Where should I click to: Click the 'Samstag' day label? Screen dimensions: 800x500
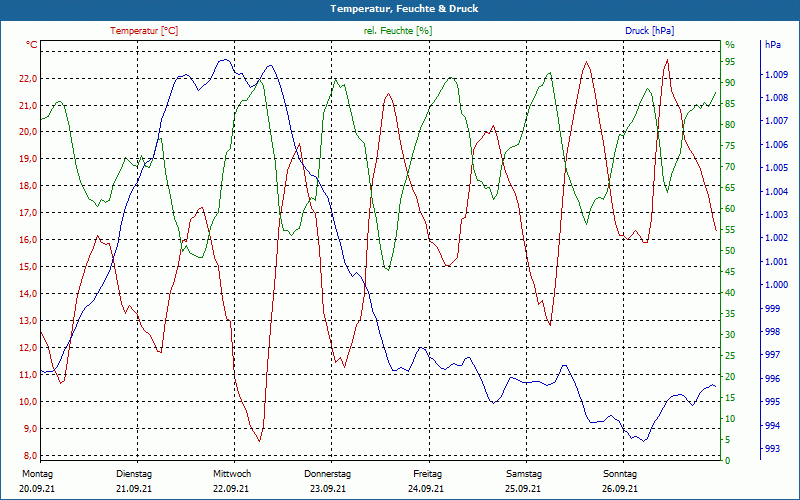524,473
